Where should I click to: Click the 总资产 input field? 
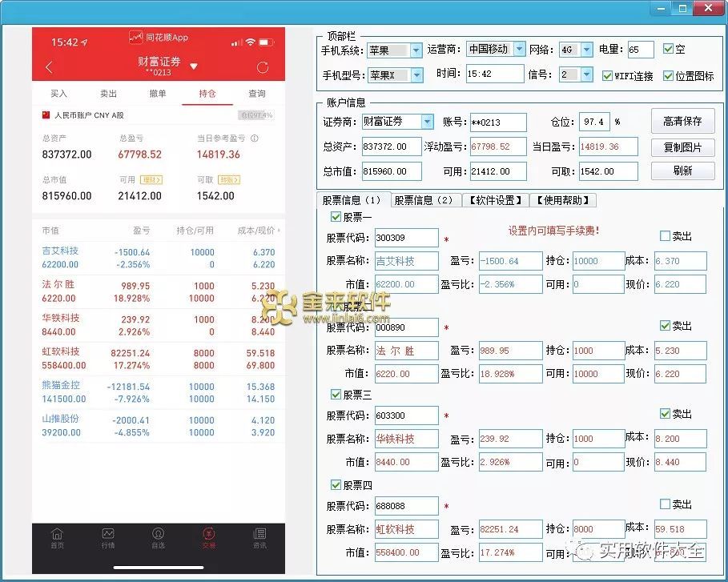tap(392, 147)
